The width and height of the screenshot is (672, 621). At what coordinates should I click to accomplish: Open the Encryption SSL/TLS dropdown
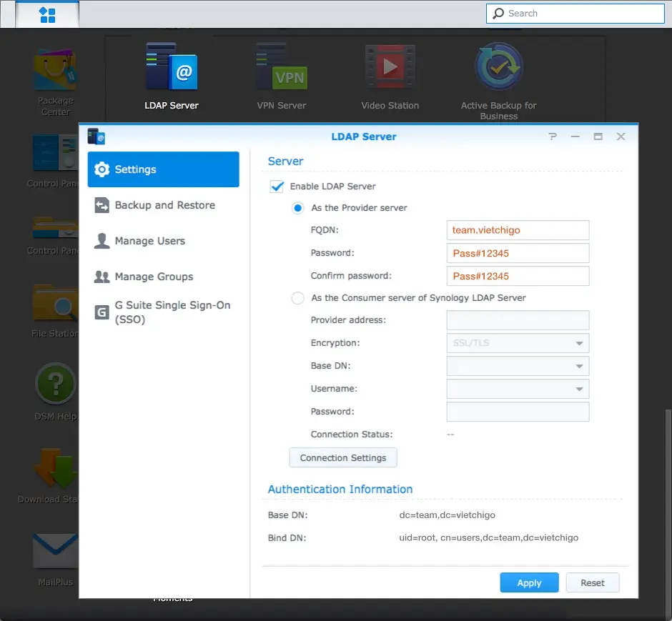pos(518,343)
